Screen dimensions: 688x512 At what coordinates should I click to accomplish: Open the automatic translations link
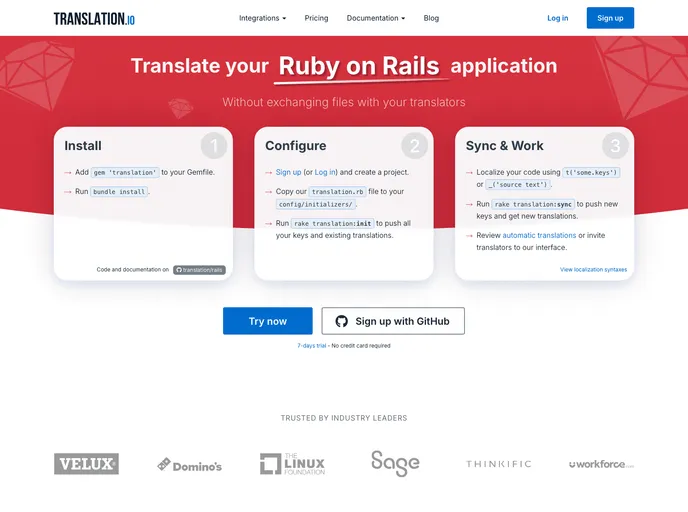[x=539, y=235]
